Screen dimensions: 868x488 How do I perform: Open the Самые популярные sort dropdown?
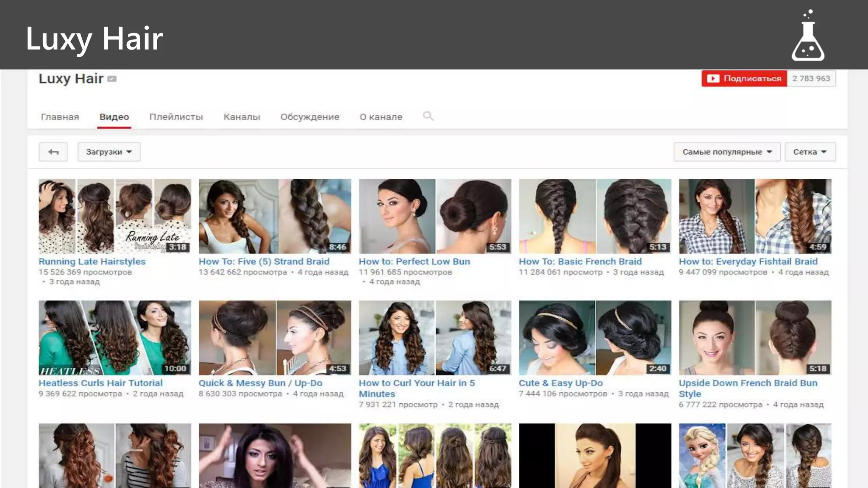click(727, 152)
